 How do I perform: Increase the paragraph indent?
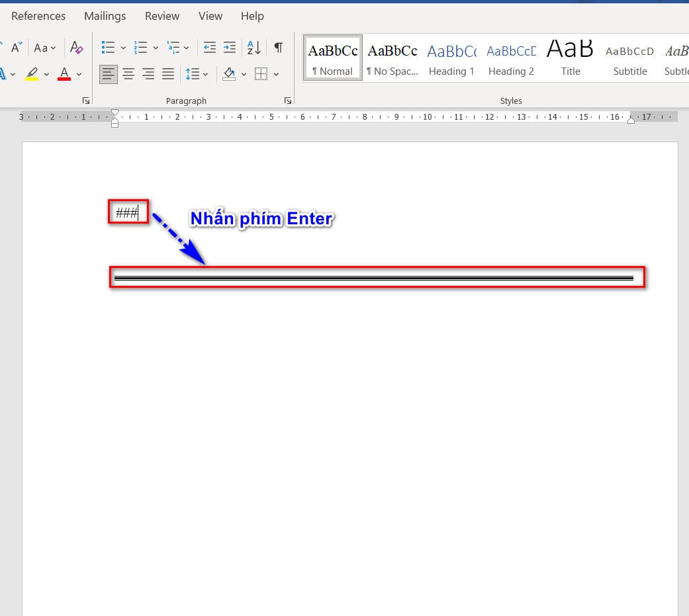(229, 48)
